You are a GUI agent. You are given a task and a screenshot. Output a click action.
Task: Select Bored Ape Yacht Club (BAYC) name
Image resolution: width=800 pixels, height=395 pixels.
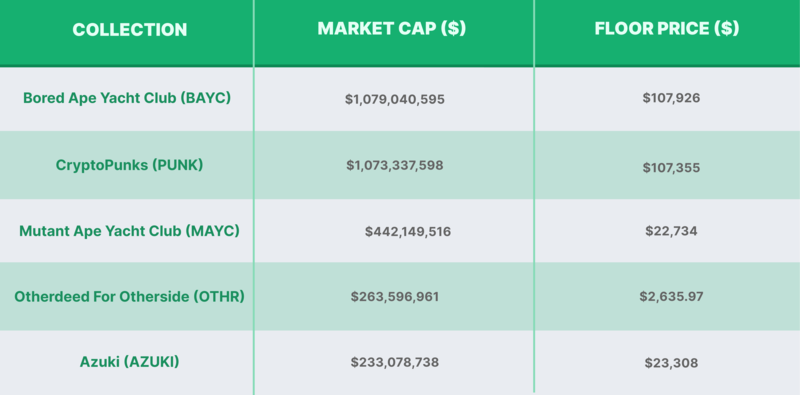[127, 97]
